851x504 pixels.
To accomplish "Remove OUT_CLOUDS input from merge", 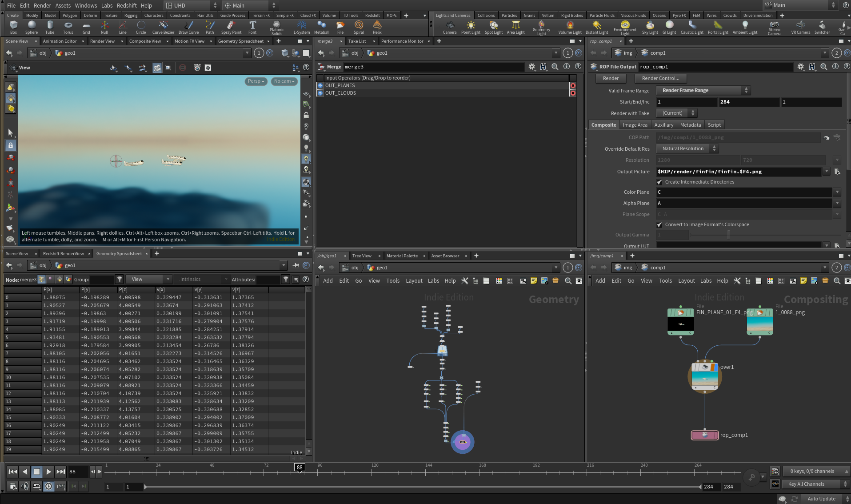I will tap(573, 93).
